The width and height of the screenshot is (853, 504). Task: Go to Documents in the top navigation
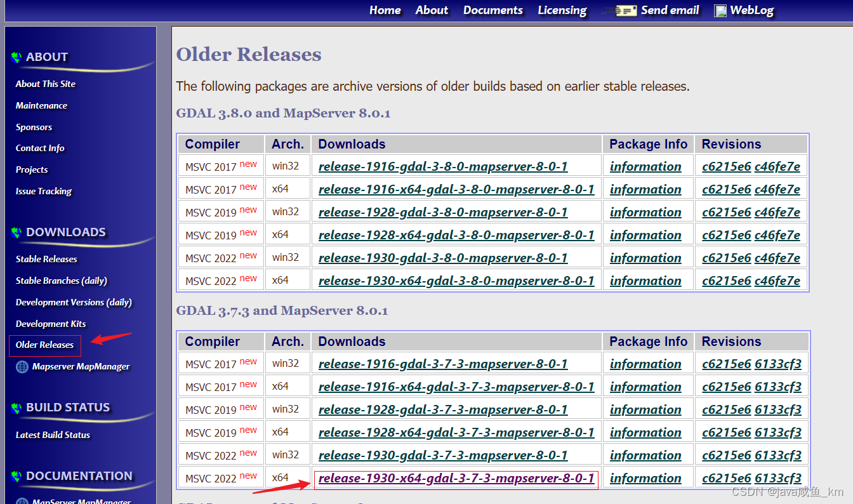(493, 10)
